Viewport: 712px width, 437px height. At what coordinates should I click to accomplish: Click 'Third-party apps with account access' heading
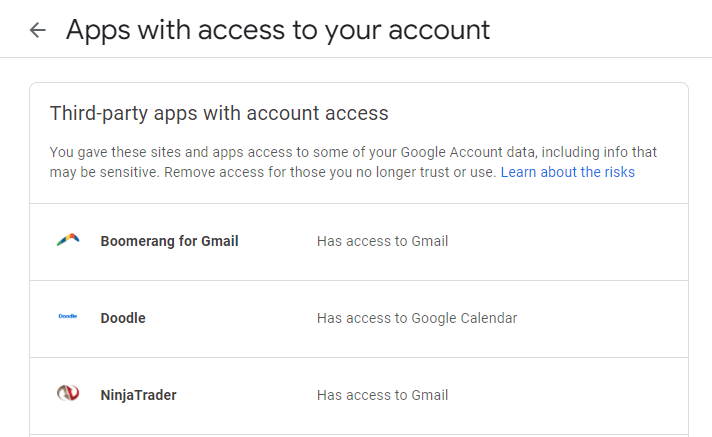(219, 113)
